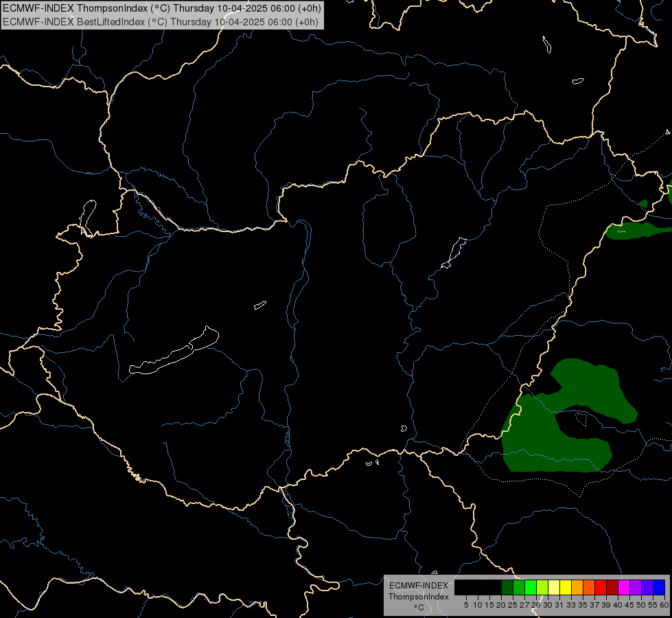This screenshot has width=672, height=618.
Task: Click the lime 29-30 legend swatch
Action: point(542,587)
